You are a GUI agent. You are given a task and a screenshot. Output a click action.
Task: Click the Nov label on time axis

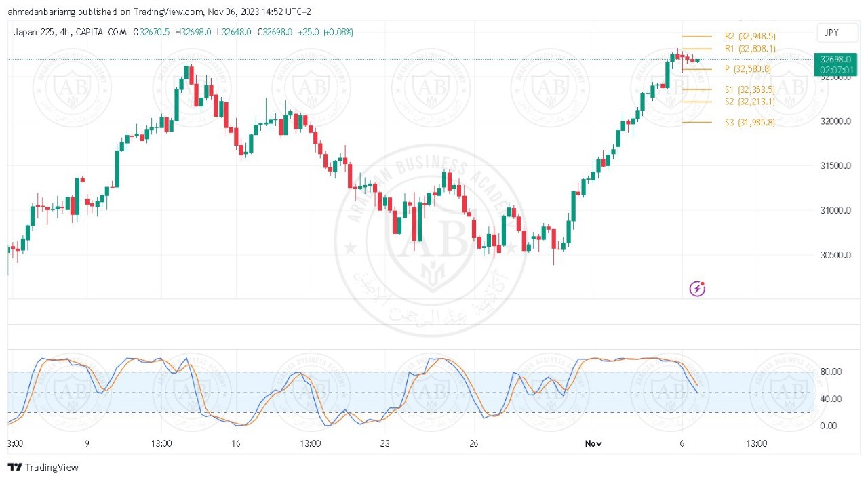pos(593,443)
